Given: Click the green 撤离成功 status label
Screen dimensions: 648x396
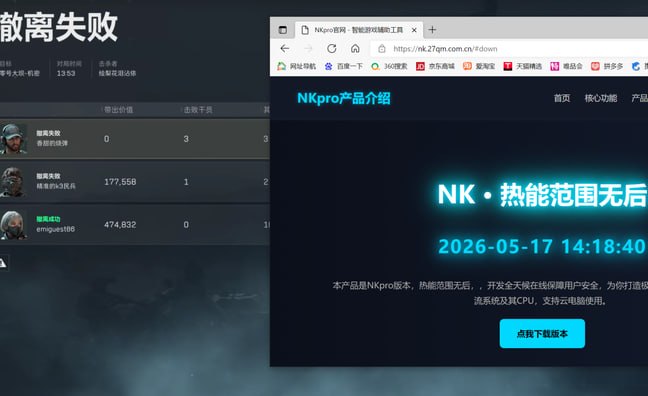Looking at the screenshot, I should (x=48, y=219).
